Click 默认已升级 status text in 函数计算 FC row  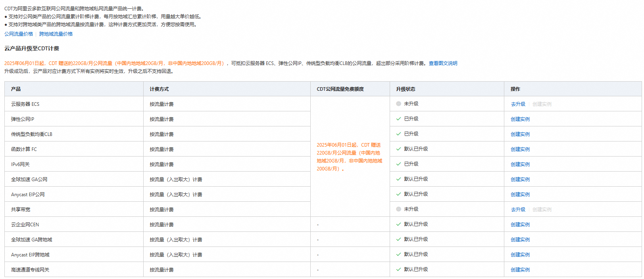(x=416, y=149)
